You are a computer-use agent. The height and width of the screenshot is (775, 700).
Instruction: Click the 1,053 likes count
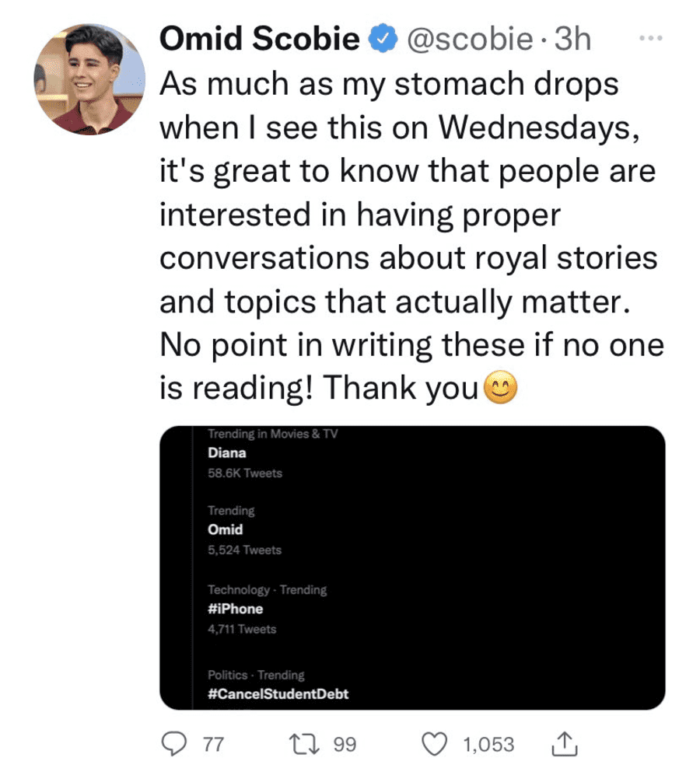pos(488,744)
